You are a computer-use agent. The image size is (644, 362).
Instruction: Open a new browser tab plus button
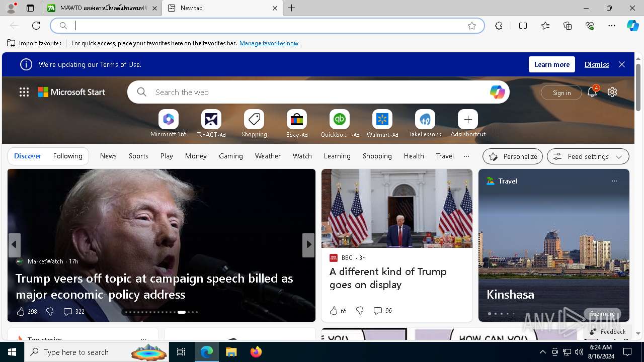(292, 8)
